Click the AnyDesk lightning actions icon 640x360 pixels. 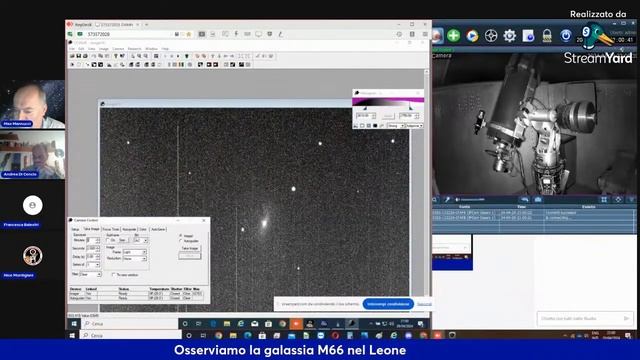tap(236, 34)
